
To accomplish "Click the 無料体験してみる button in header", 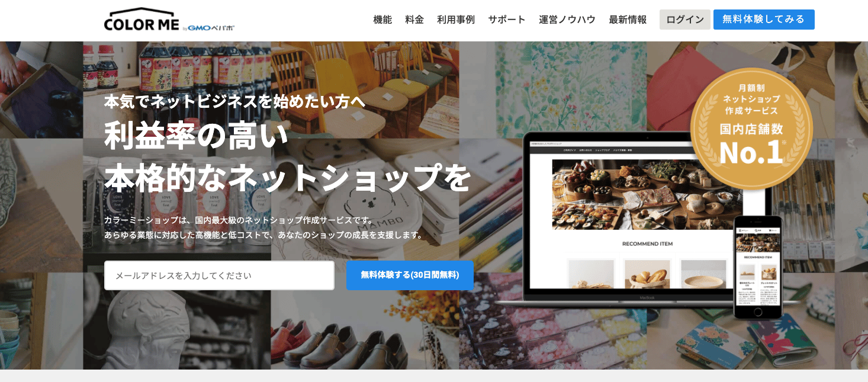I will 764,20.
